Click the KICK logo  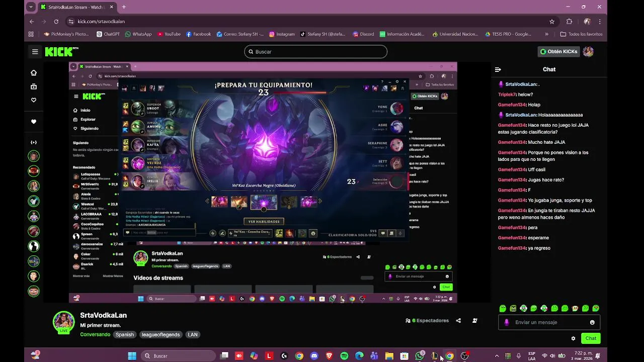(61, 51)
